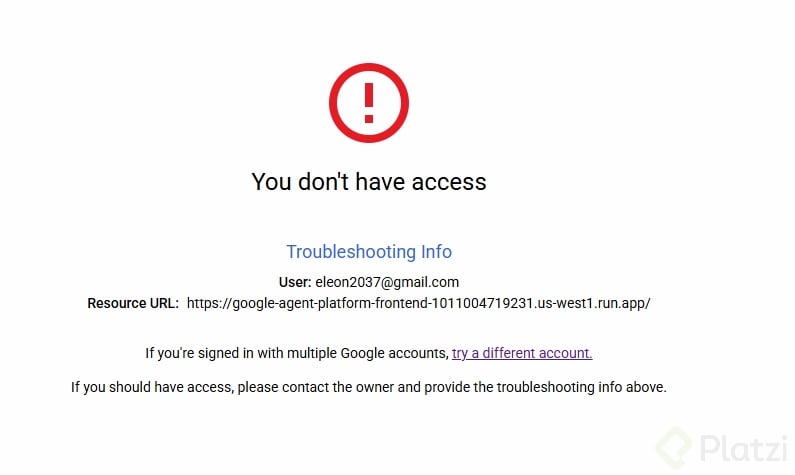Click the please contact the owner sentence
795x475 pixels.
pos(316,387)
